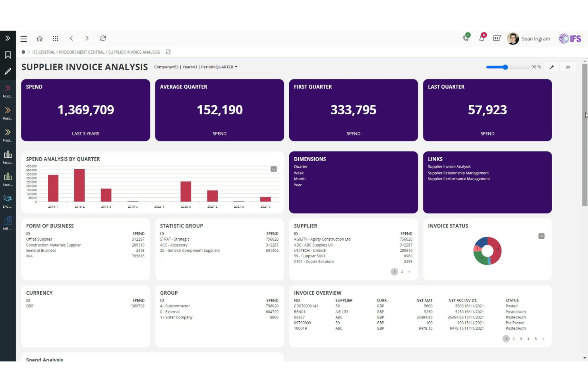Viewport: 588px width, 392px height.
Task: Open invoice CD970000141
Action: click(306, 306)
